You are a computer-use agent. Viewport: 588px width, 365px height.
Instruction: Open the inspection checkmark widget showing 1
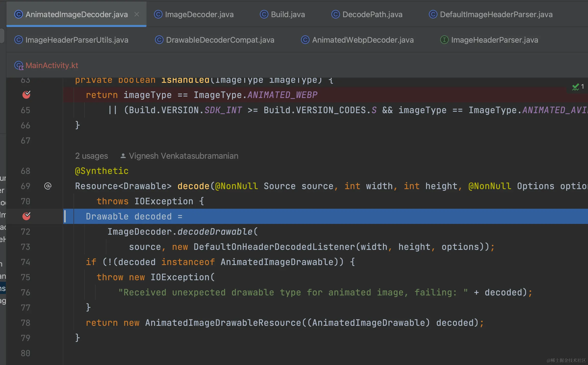click(x=578, y=87)
